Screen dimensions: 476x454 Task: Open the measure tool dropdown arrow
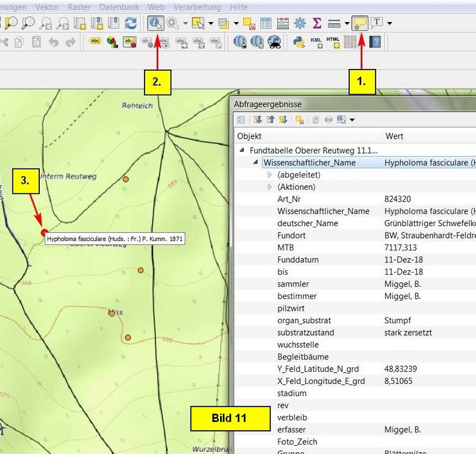(x=347, y=23)
